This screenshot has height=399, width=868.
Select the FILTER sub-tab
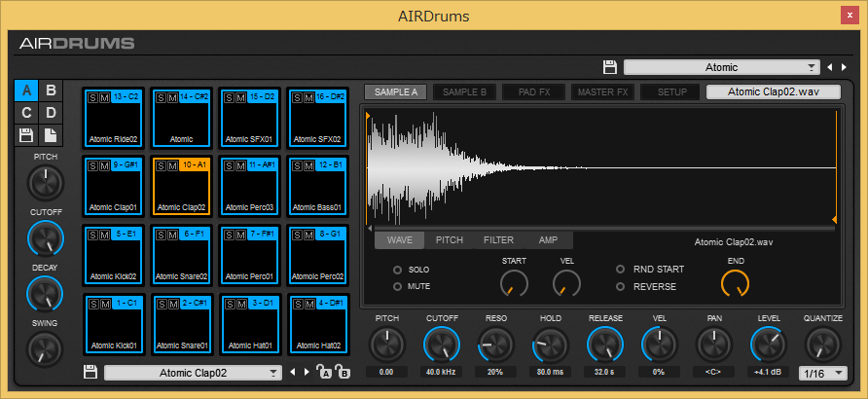pyautogui.click(x=498, y=240)
